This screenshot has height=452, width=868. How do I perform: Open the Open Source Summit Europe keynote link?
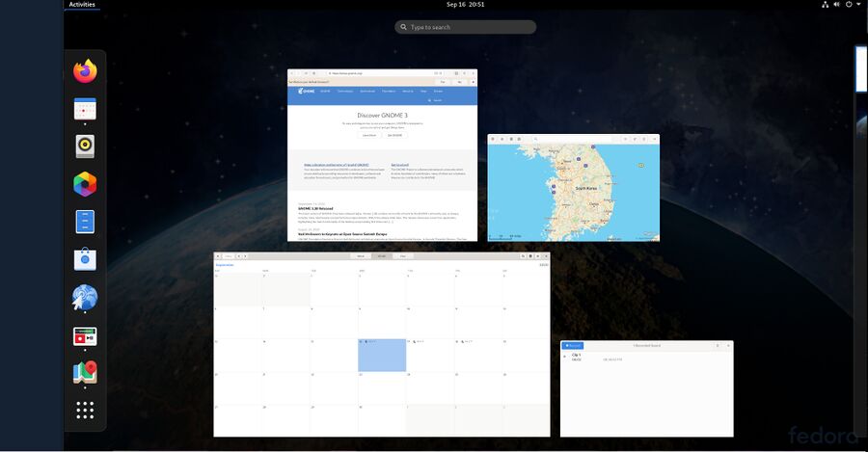[x=342, y=234]
